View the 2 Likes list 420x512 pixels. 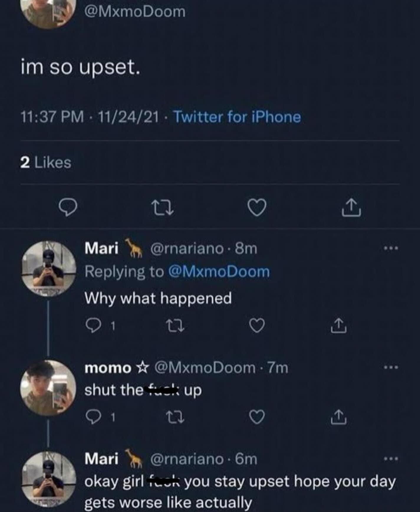point(46,163)
